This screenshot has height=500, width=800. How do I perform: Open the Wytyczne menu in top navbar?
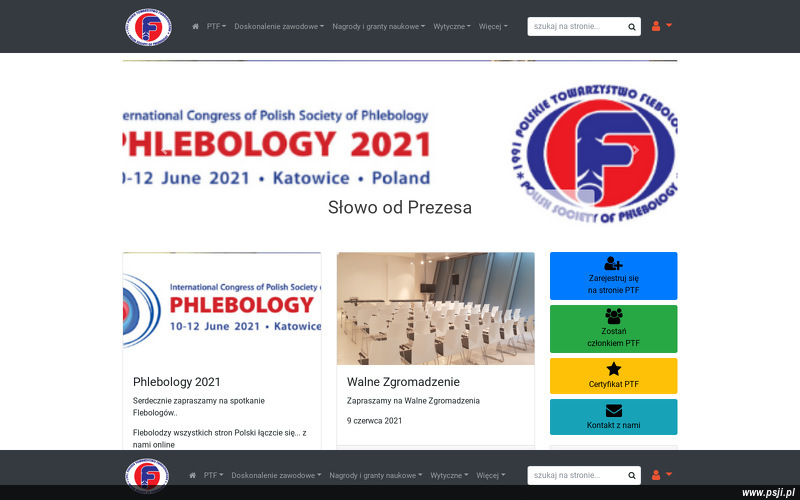[x=452, y=27]
